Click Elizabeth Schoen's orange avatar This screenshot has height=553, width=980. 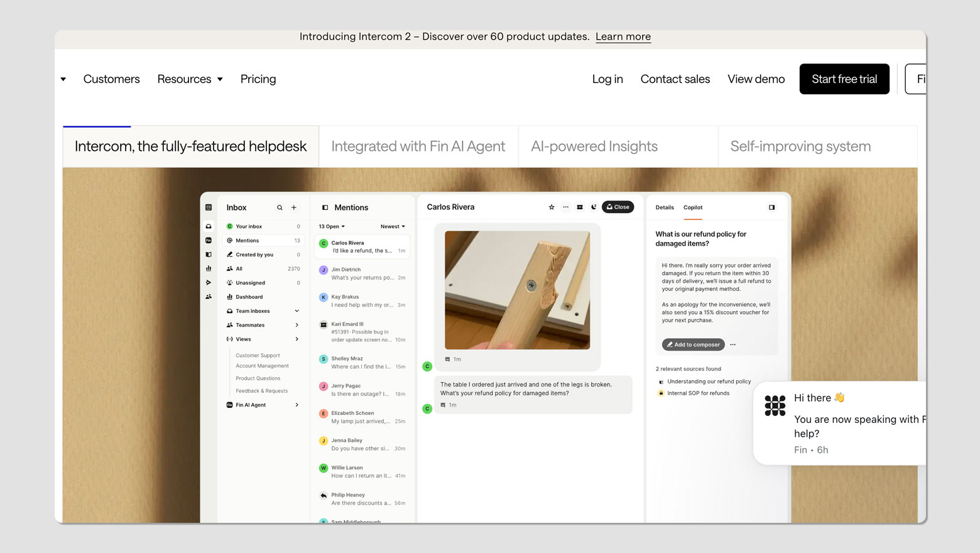324,413
